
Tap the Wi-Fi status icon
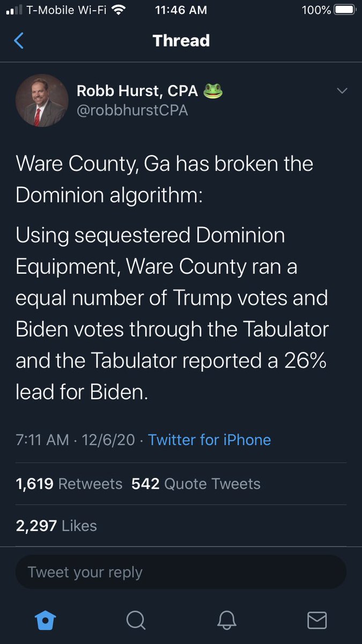pyautogui.click(x=119, y=10)
